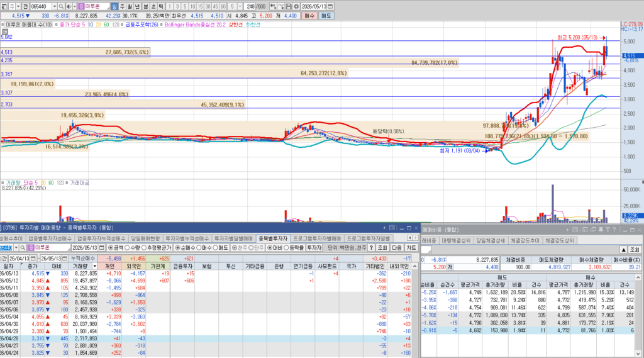Select the 월 monthly period button

tap(130, 6)
